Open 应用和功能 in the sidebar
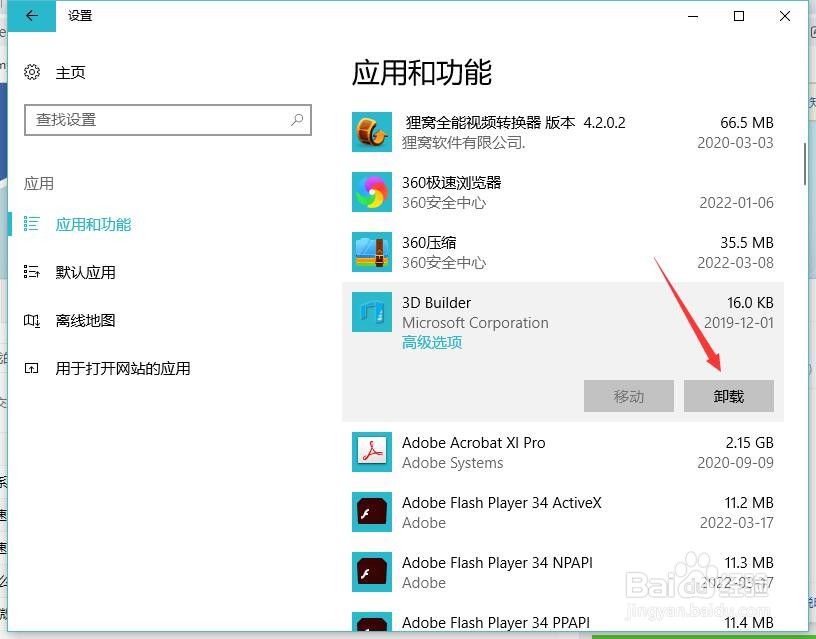This screenshot has height=639, width=816. 93,224
